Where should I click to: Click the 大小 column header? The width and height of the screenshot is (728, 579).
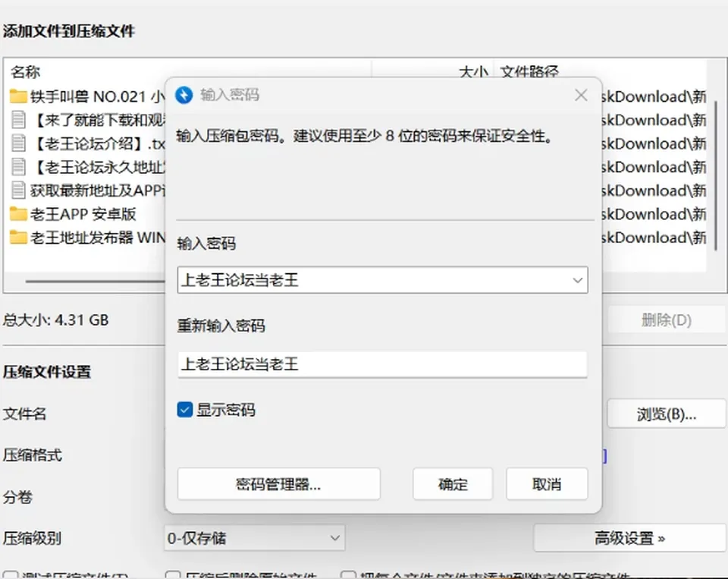coord(473,72)
